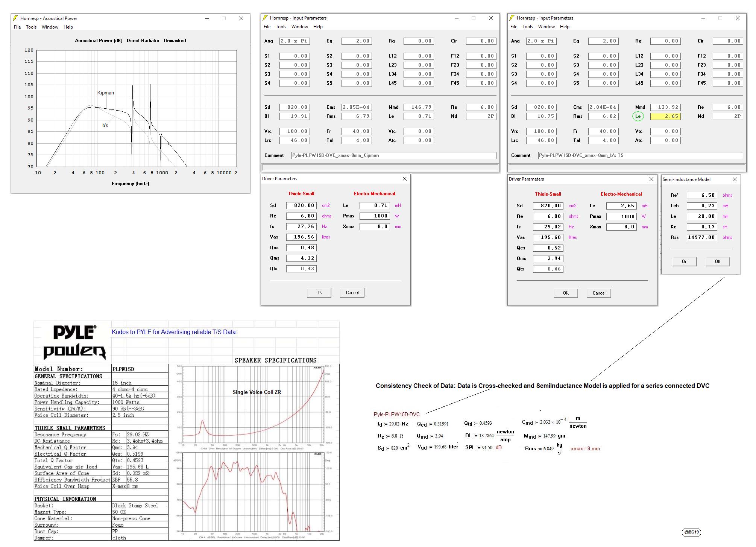Click the Vrc field in b's TS Input Parameters
The width and height of the screenshot is (756, 547).
click(x=541, y=131)
